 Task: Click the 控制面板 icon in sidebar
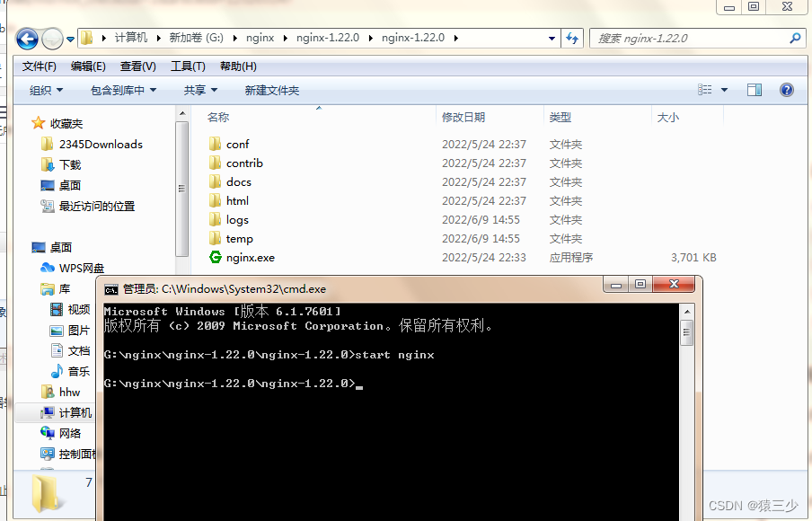pos(47,454)
